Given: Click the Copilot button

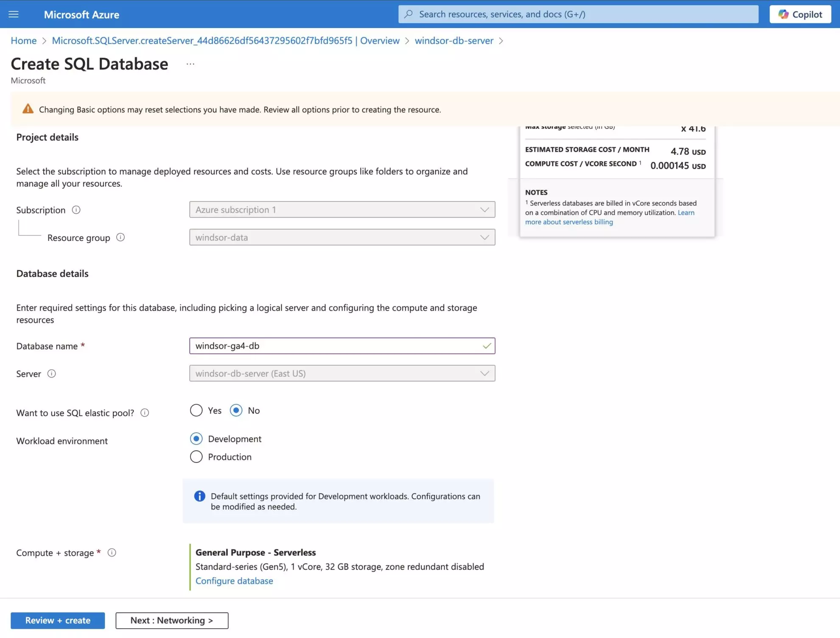Looking at the screenshot, I should click(800, 14).
